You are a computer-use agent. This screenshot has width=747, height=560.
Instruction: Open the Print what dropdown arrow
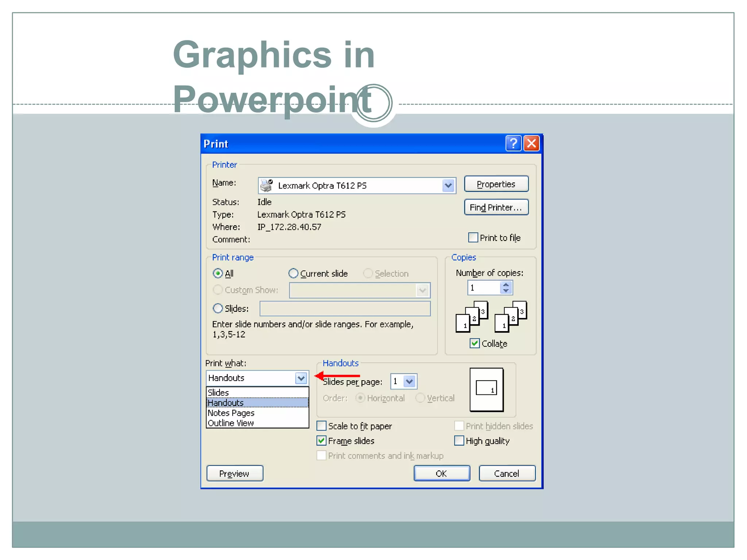coord(301,378)
